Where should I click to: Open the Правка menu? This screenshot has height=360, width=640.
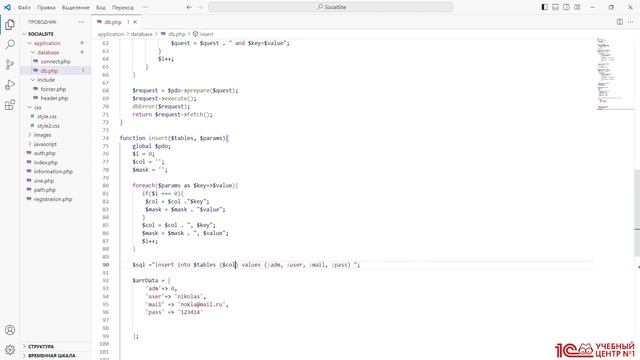coord(46,7)
